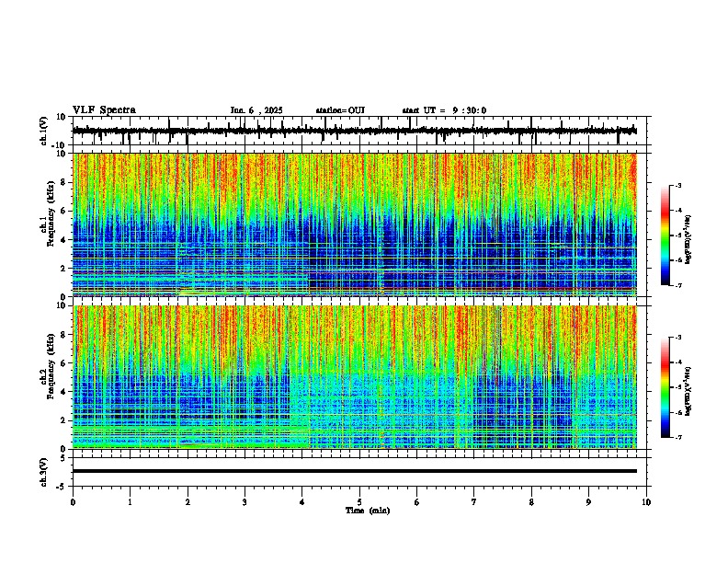Image resolution: width=728 pixels, height=563 pixels.
Task: Click the ch.1 spectrogram image panel
Action: pos(355,224)
